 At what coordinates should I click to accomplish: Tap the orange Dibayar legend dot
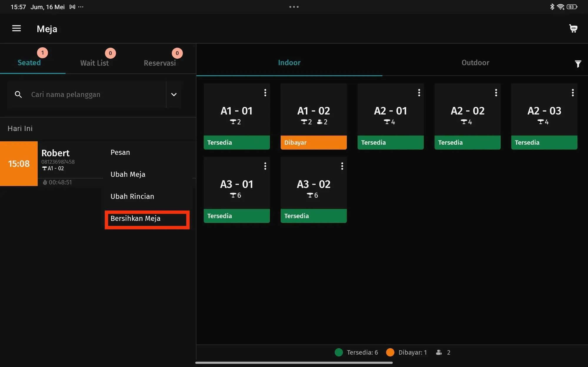[390, 352]
